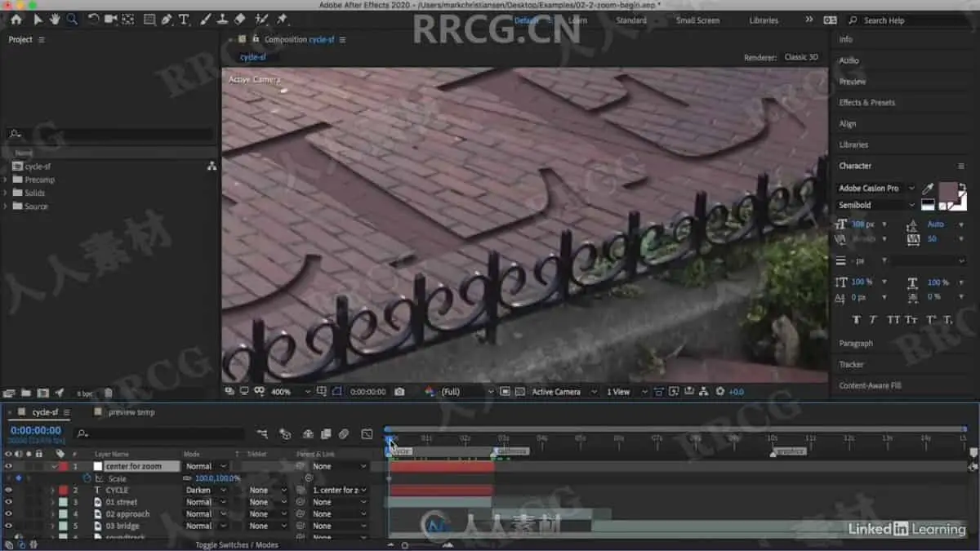Expand the Precomp folder in Project panel
Viewport: 980px width, 551px height.
point(7,180)
